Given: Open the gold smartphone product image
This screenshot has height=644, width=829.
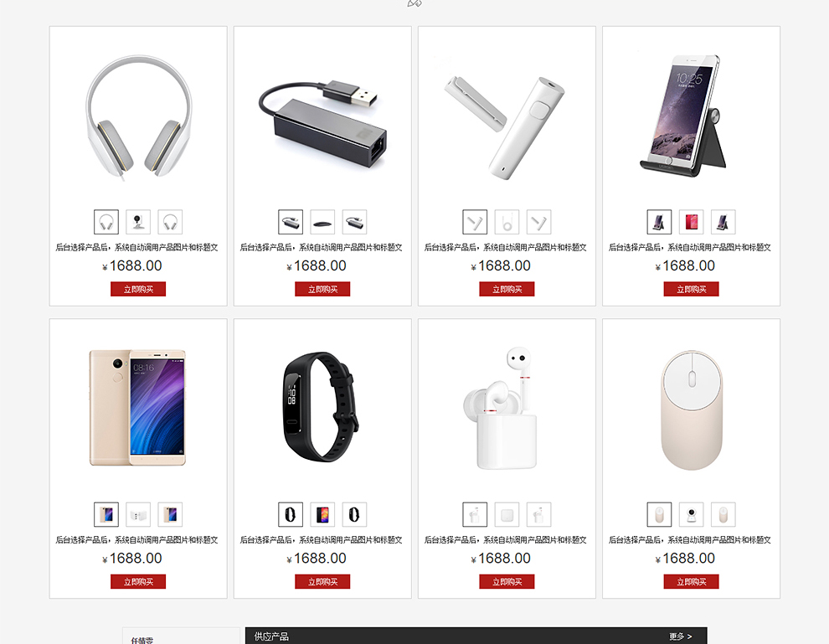Looking at the screenshot, I should point(137,407).
